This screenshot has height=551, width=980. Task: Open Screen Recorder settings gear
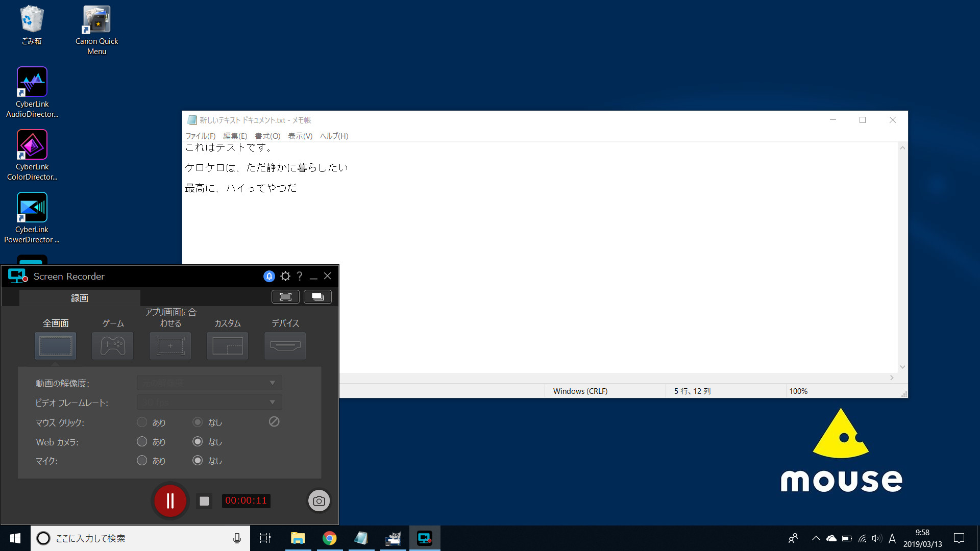tap(285, 276)
